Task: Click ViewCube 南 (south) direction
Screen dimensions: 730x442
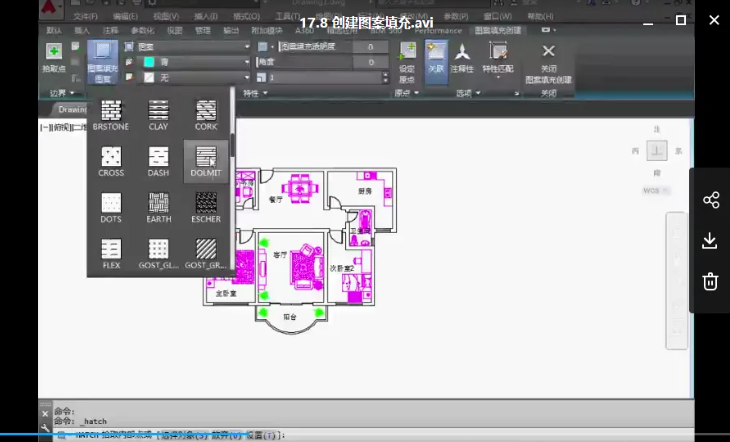Action: [x=657, y=173]
